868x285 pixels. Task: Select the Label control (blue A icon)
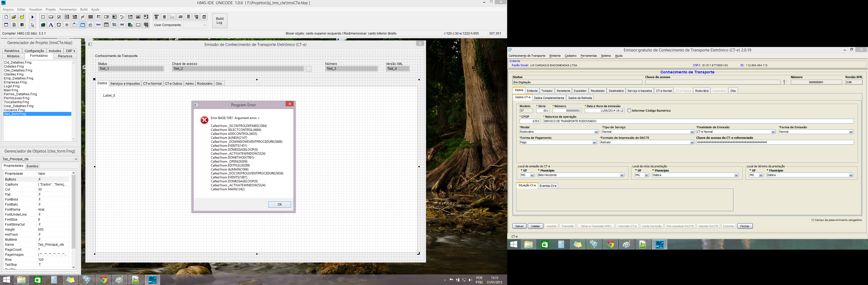[51, 25]
